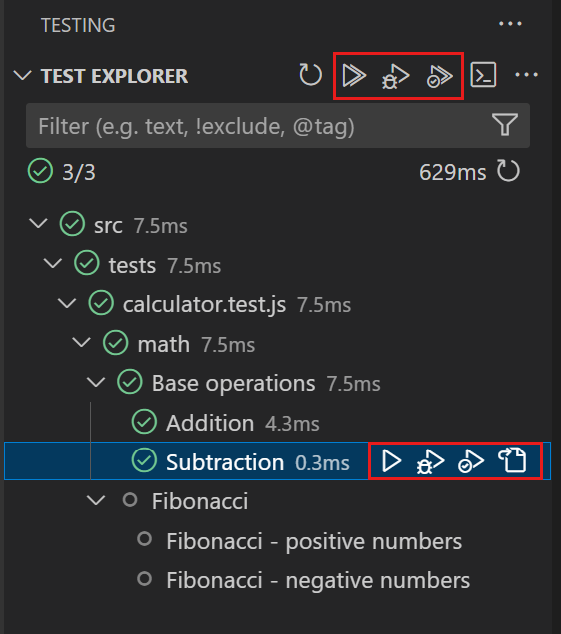Show test output terminal

(x=483, y=75)
